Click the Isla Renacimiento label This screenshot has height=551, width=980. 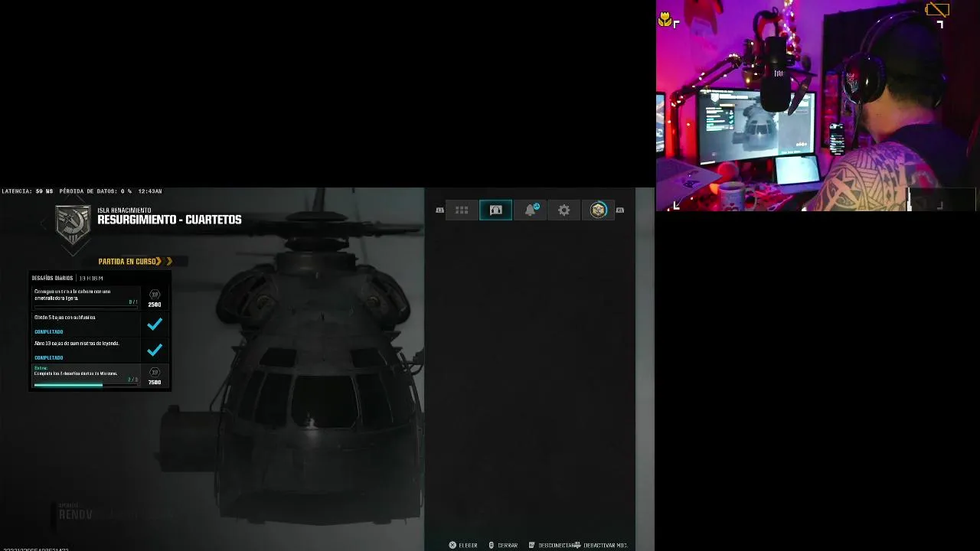click(124, 210)
